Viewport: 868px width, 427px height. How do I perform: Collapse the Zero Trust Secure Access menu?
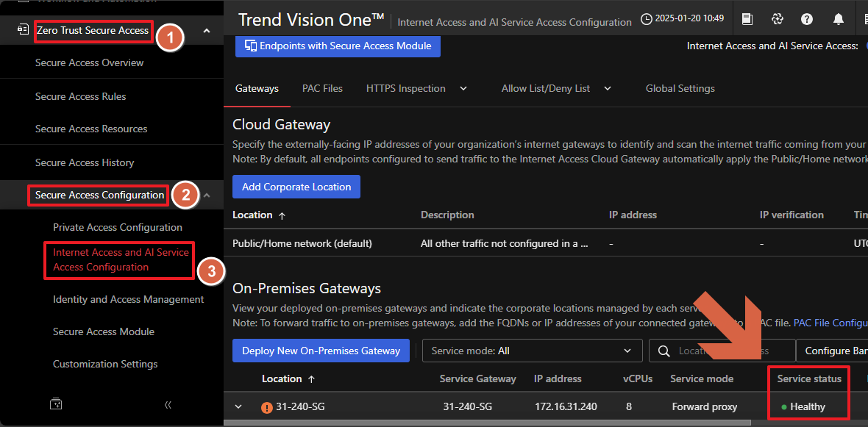click(207, 30)
